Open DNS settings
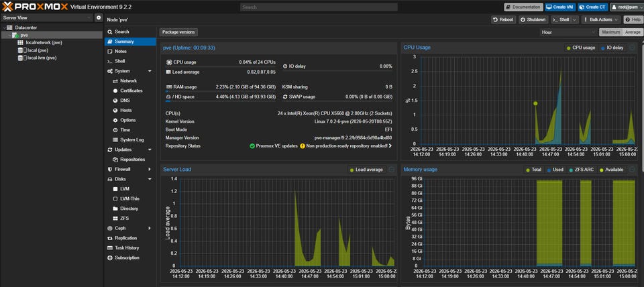 pos(129,101)
